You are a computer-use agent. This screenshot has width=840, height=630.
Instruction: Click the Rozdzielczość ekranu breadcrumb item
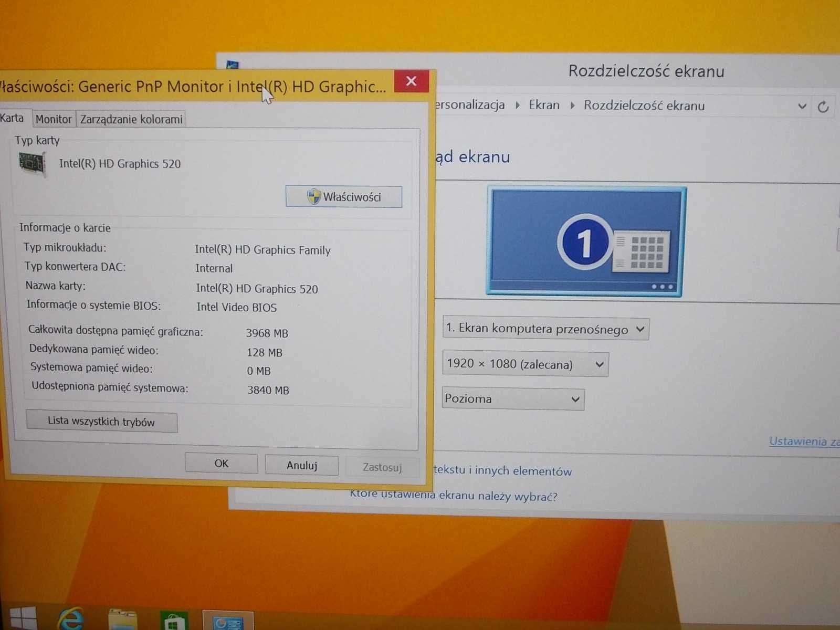[644, 106]
